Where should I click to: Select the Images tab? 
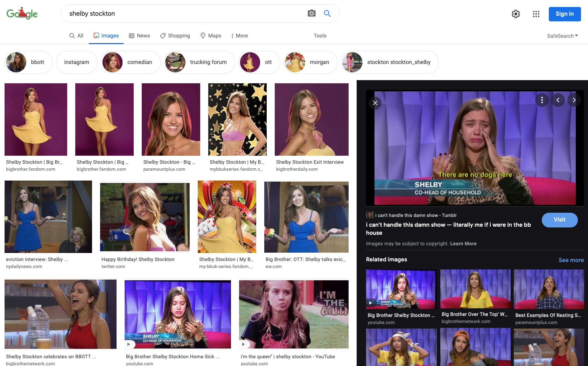(x=106, y=36)
